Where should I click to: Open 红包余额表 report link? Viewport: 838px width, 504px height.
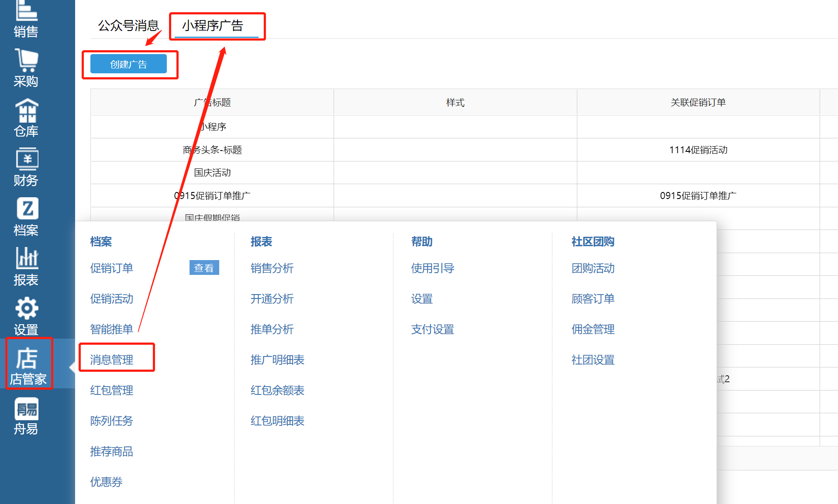[277, 390]
